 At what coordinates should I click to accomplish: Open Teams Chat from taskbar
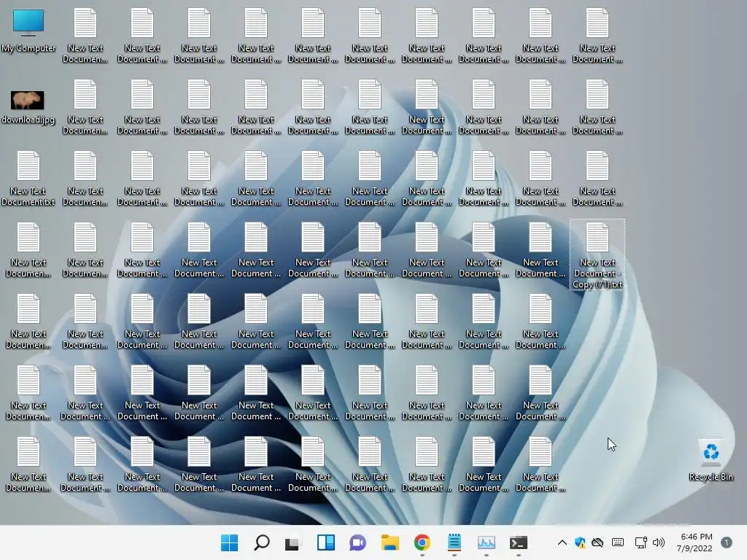pos(357,542)
